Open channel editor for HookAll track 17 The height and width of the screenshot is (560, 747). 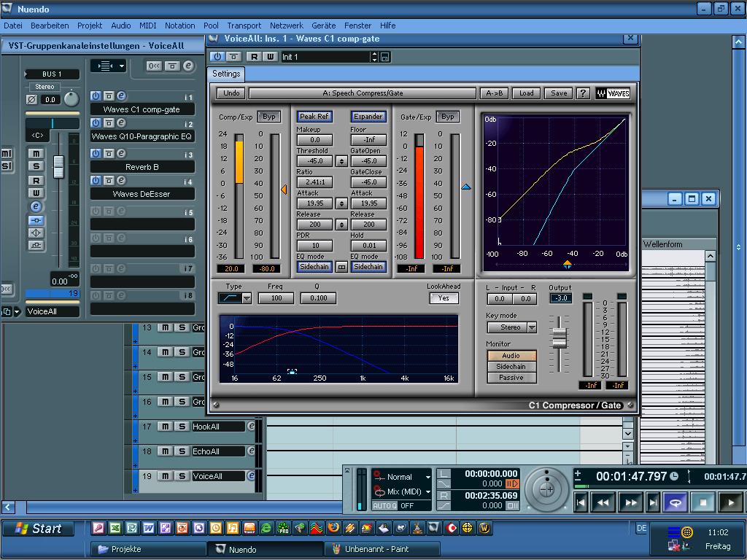251,427
